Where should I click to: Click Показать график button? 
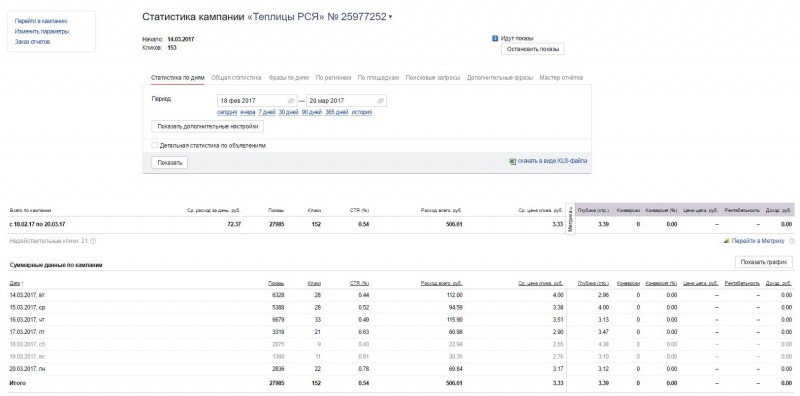[764, 262]
